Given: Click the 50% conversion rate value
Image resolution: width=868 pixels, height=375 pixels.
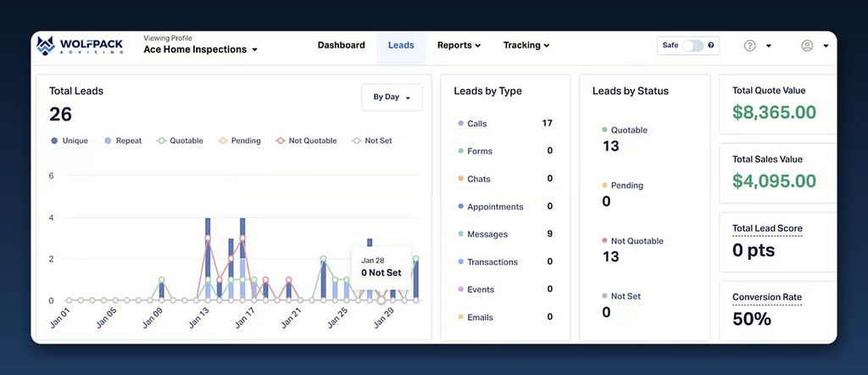Looking at the screenshot, I should (752, 319).
